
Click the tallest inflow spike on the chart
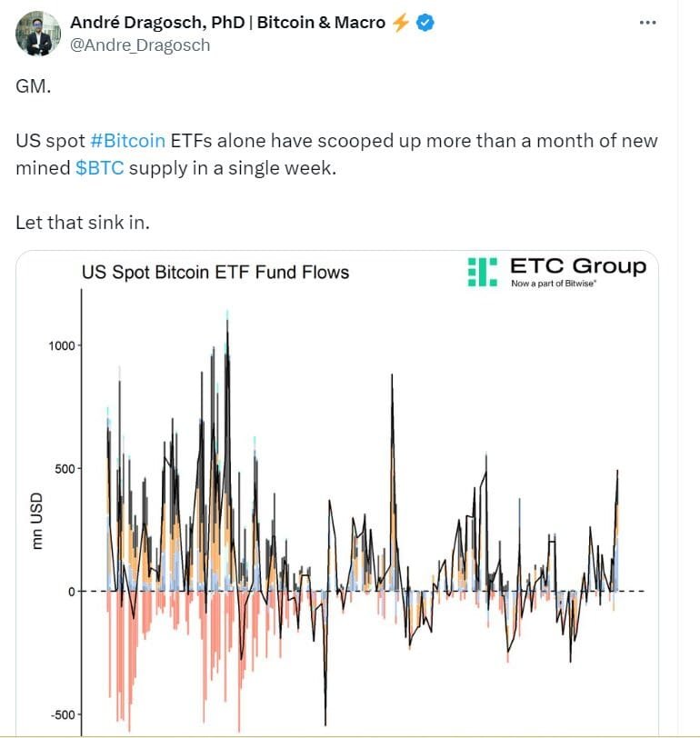tap(226, 318)
